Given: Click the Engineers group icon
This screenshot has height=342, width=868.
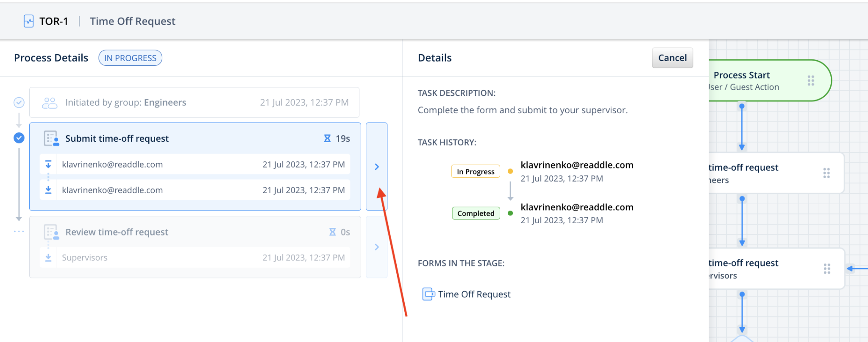Looking at the screenshot, I should coord(50,103).
